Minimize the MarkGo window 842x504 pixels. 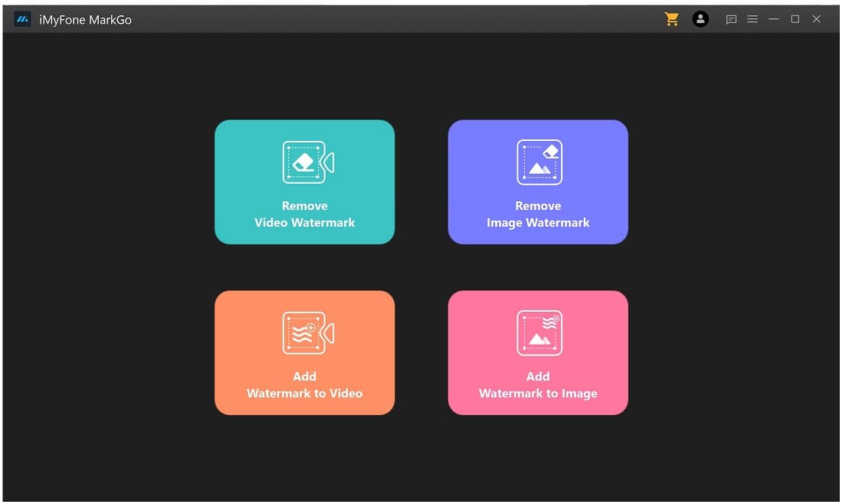coord(774,19)
